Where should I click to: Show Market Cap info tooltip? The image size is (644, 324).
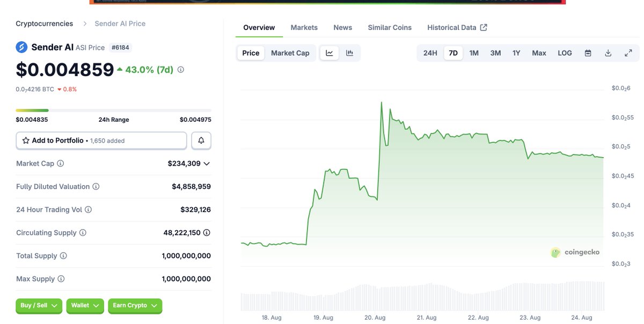[x=61, y=164]
